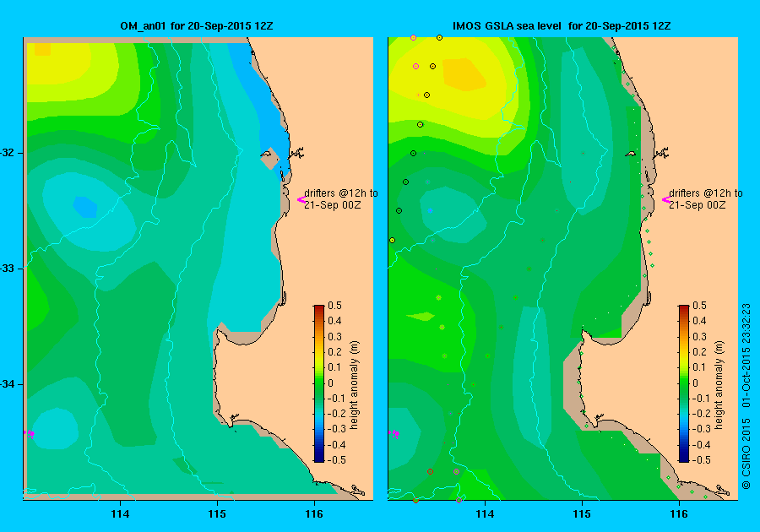
Task: Click longitude label 116 under the left map
Action: 314,514
